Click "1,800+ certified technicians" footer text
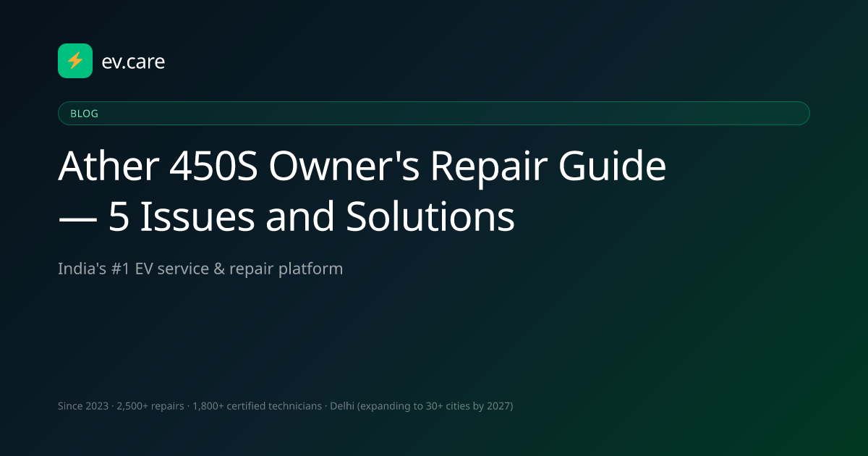 [x=257, y=406]
